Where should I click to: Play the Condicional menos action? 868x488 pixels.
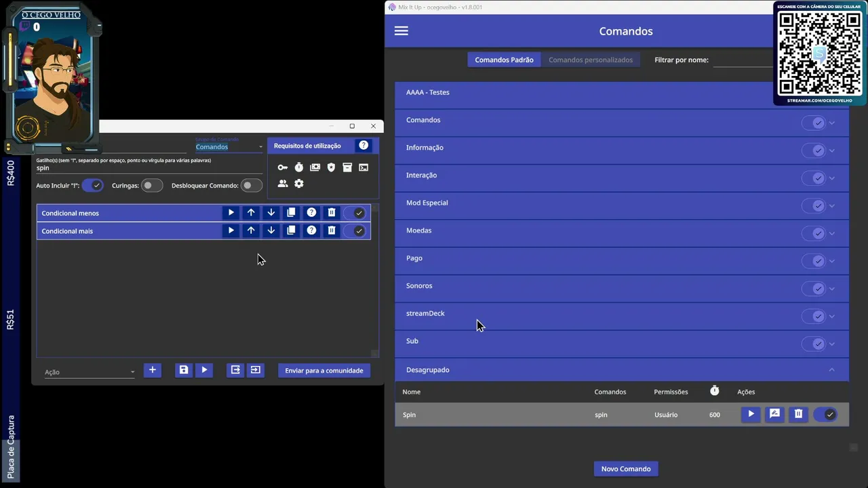tap(231, 213)
